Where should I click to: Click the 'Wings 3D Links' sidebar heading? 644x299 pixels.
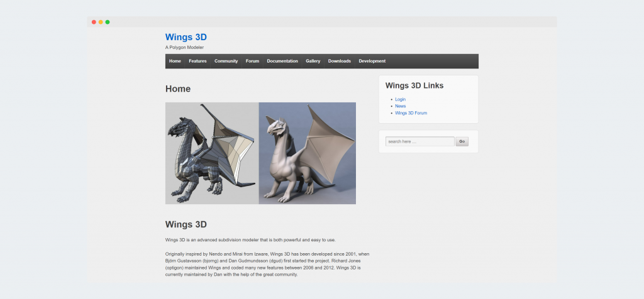(x=414, y=85)
